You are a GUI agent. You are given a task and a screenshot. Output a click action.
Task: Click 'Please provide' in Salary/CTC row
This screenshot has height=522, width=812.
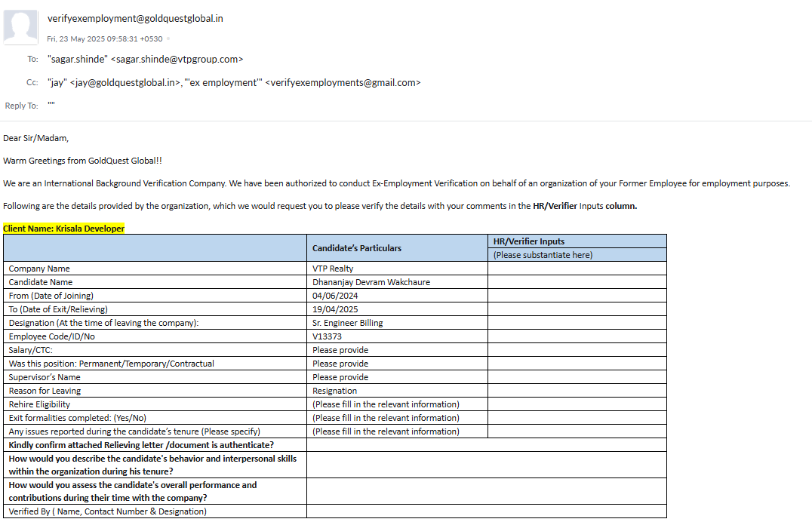[x=340, y=350]
